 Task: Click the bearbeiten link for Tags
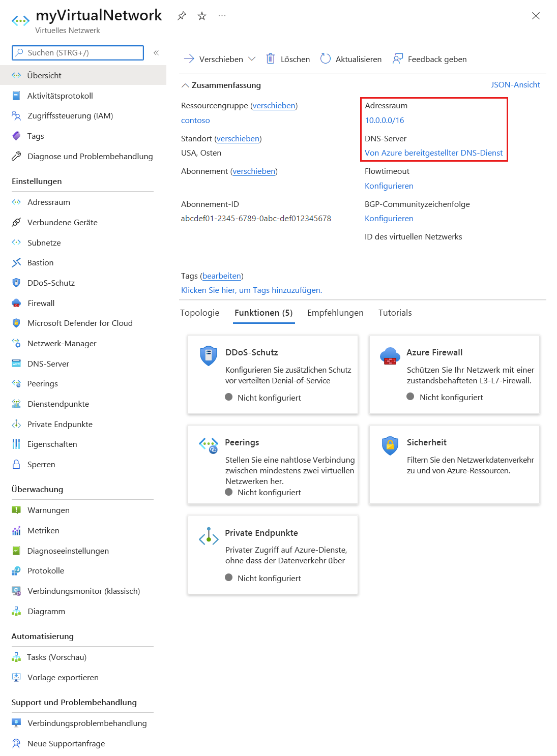tap(222, 276)
